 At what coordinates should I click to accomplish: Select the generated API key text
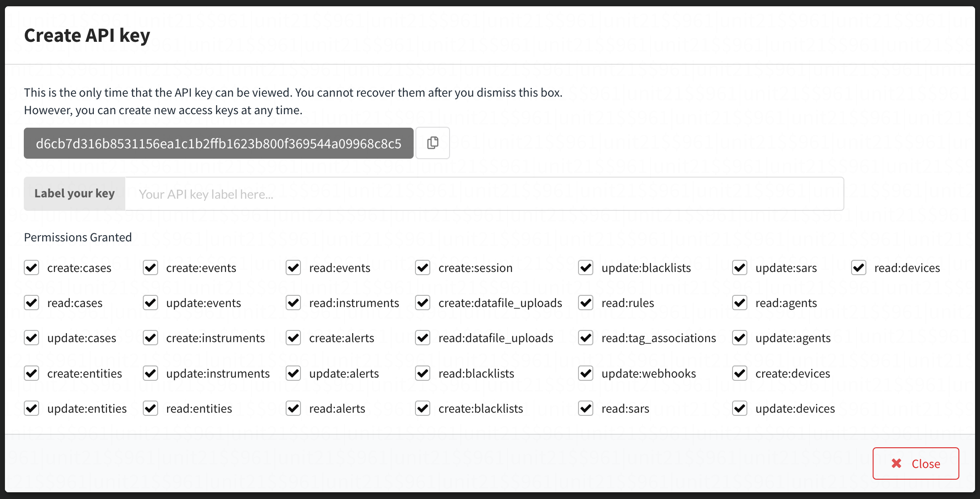[218, 143]
